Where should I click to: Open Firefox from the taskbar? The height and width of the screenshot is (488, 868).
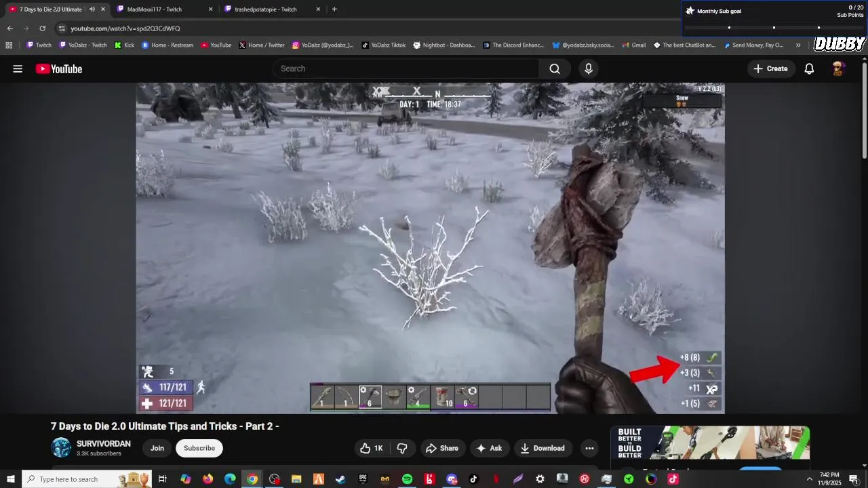(x=208, y=479)
